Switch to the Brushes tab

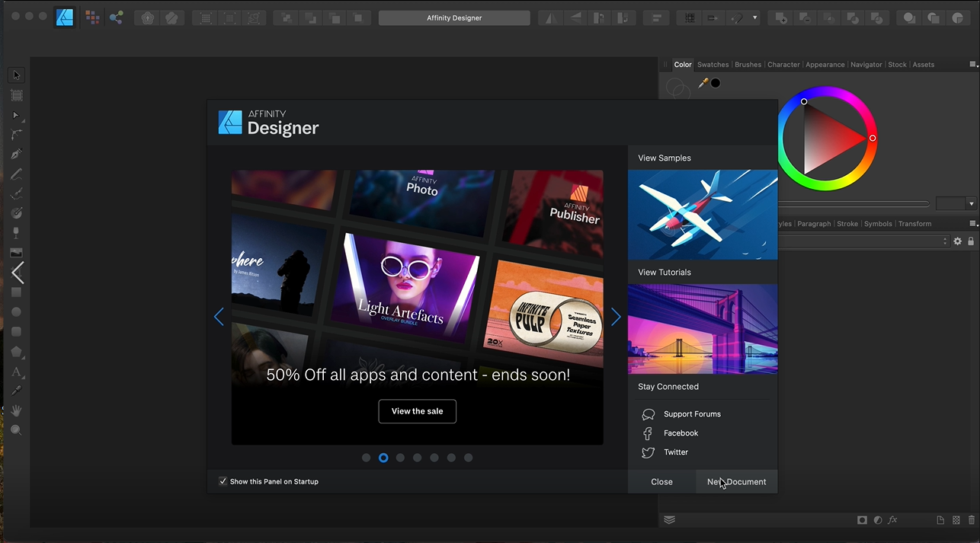[x=748, y=65]
